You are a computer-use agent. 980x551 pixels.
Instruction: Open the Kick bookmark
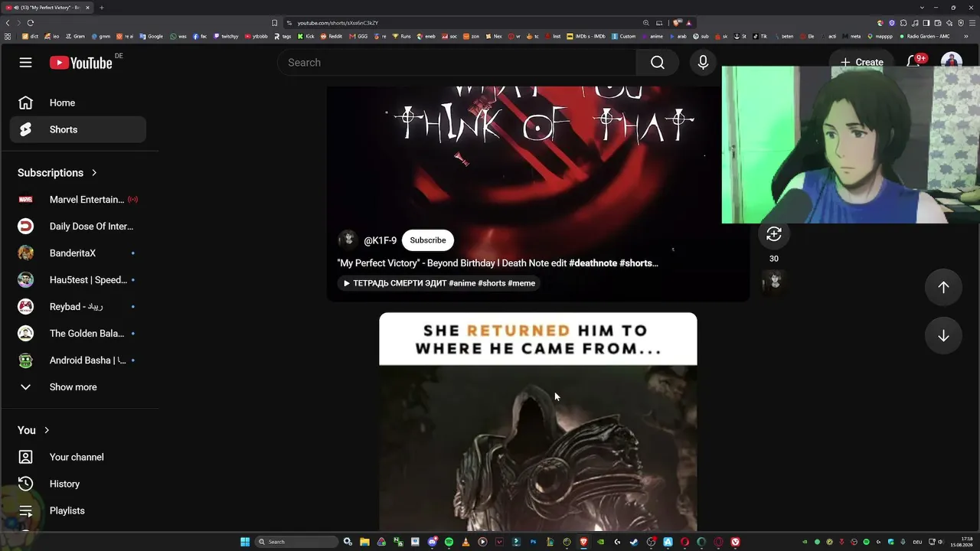(x=306, y=36)
